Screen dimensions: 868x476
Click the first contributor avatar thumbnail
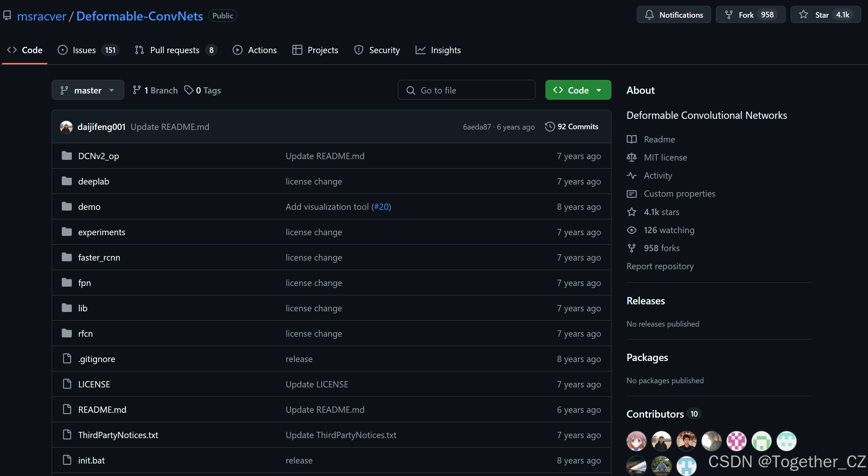tap(636, 441)
